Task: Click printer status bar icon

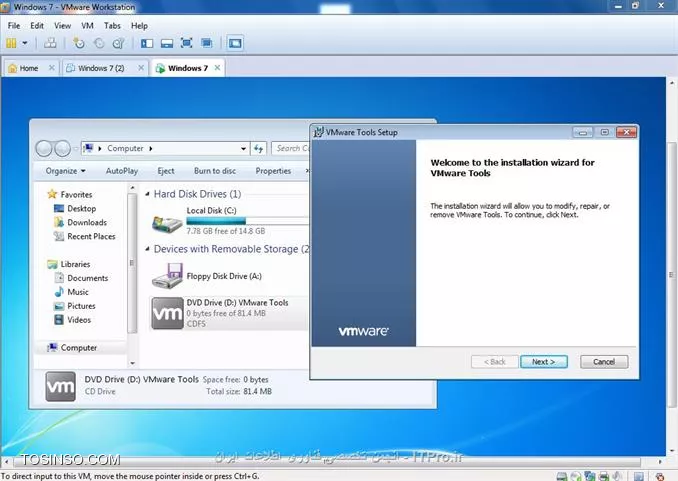Action: [604, 476]
